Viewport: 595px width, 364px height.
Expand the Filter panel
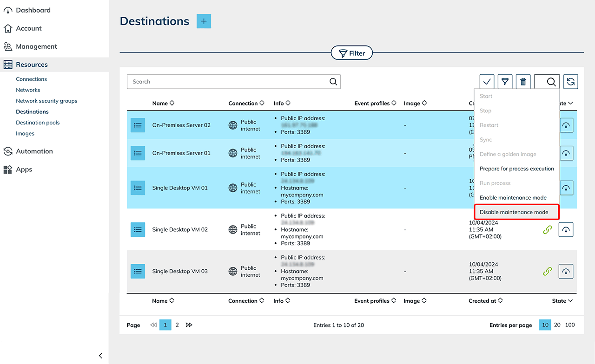click(x=351, y=53)
